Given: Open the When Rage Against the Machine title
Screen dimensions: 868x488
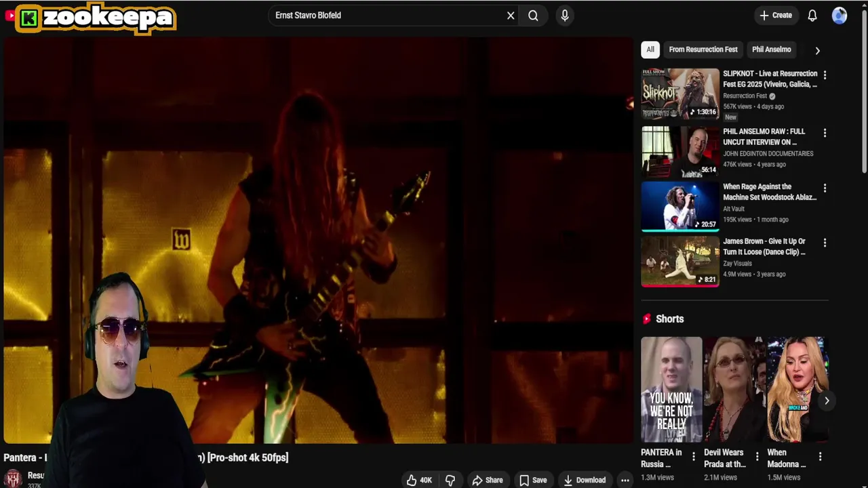Looking at the screenshot, I should (x=770, y=192).
